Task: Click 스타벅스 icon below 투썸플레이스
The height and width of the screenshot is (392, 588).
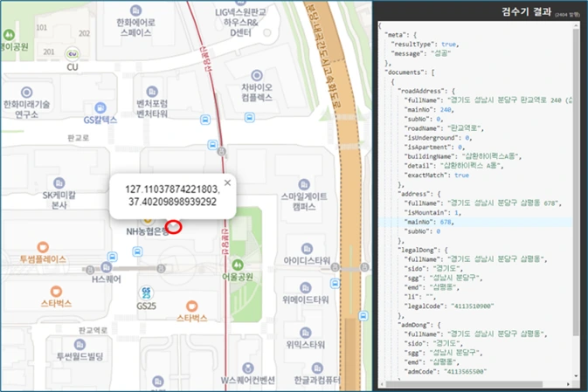Action: point(56,292)
